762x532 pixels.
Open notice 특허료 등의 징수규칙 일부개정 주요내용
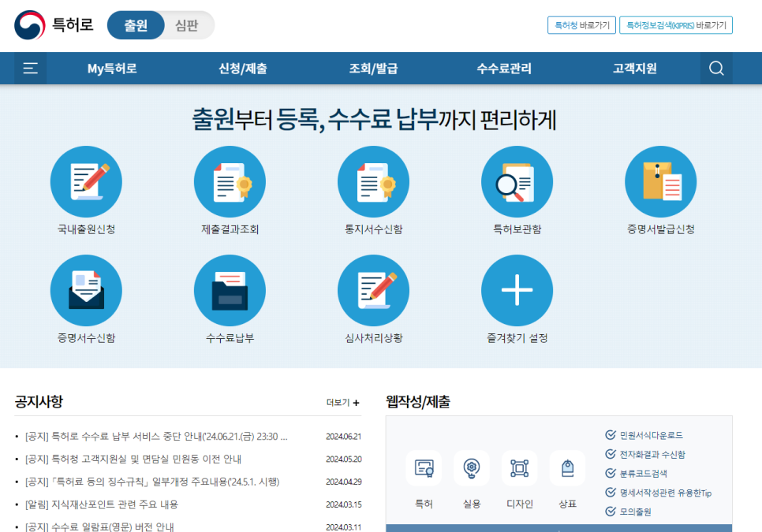click(152, 482)
